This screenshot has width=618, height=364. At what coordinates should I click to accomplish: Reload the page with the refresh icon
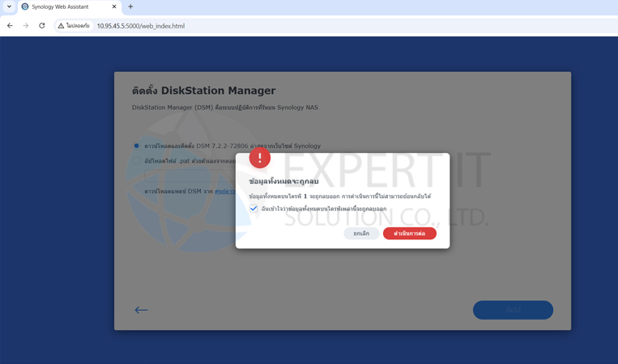(42, 26)
